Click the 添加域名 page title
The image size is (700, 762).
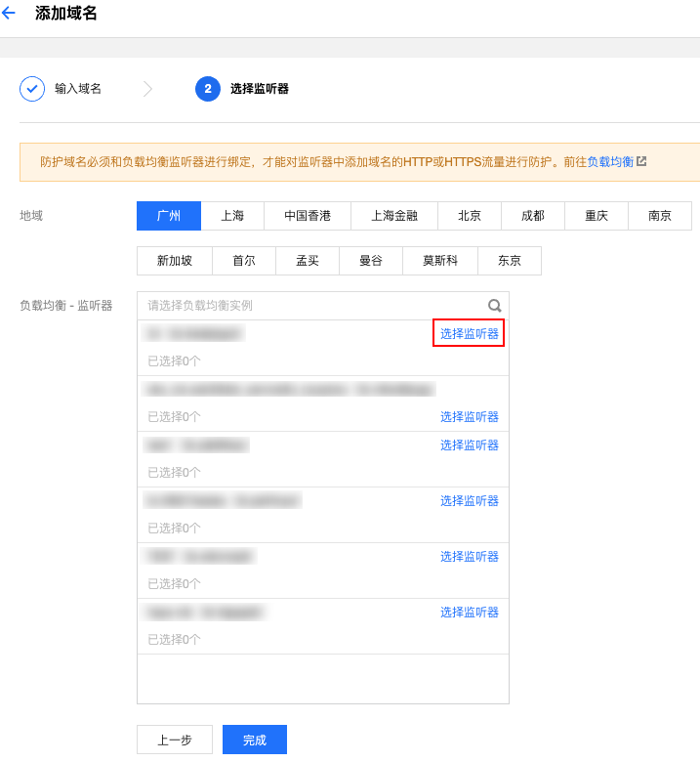(x=66, y=13)
